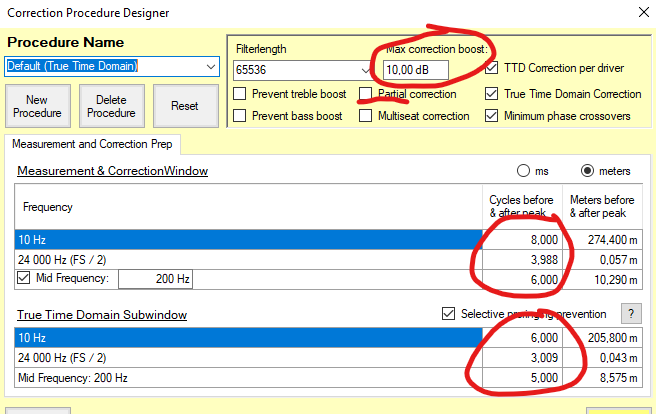Toggle Multiseat correction checkbox
This screenshot has height=414, width=656.
[365, 115]
